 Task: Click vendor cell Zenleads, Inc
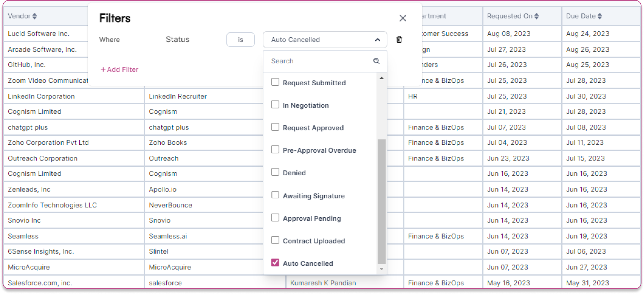[29, 189]
